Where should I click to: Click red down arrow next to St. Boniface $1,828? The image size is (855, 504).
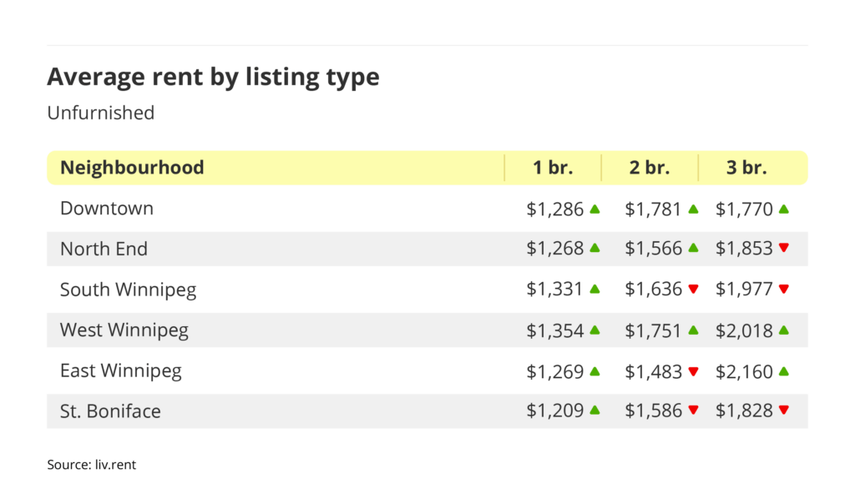783,411
